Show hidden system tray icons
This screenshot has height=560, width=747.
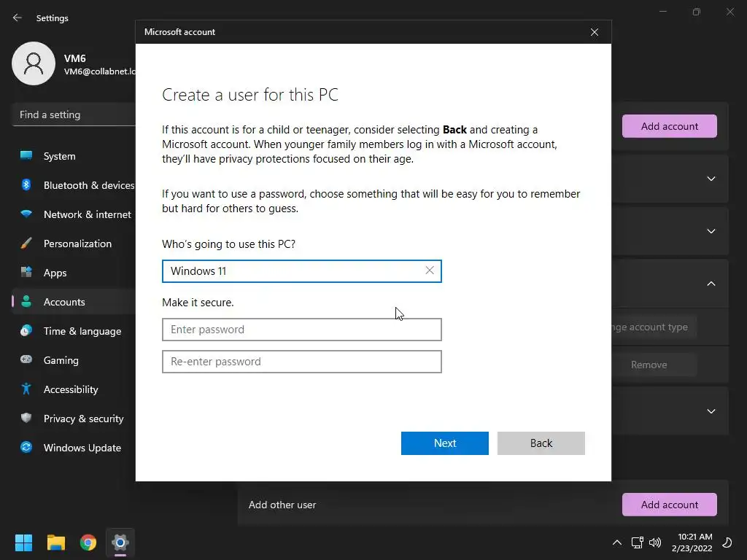point(617,542)
